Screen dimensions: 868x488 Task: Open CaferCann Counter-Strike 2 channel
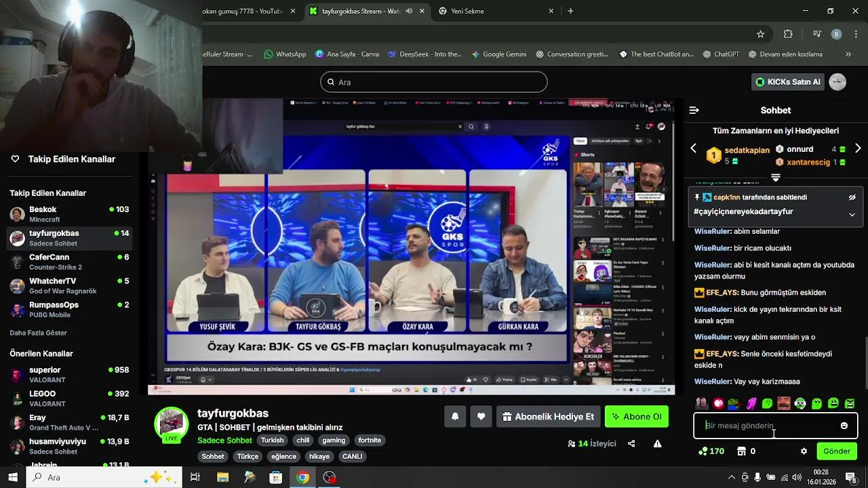pyautogui.click(x=69, y=262)
